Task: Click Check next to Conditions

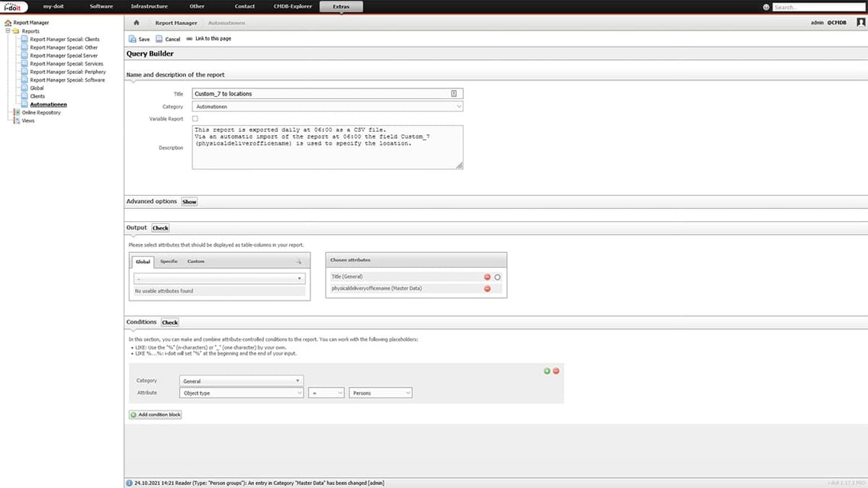Action: [170, 323]
